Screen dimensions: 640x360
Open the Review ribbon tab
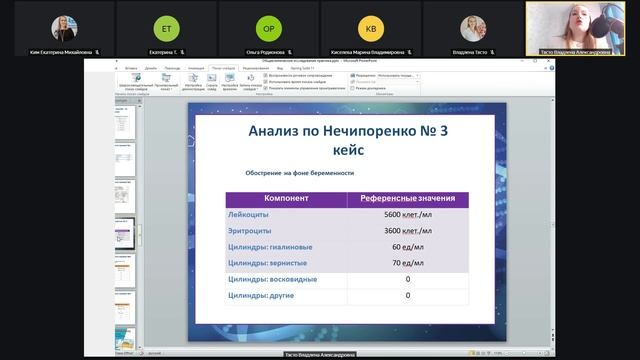[x=256, y=68]
